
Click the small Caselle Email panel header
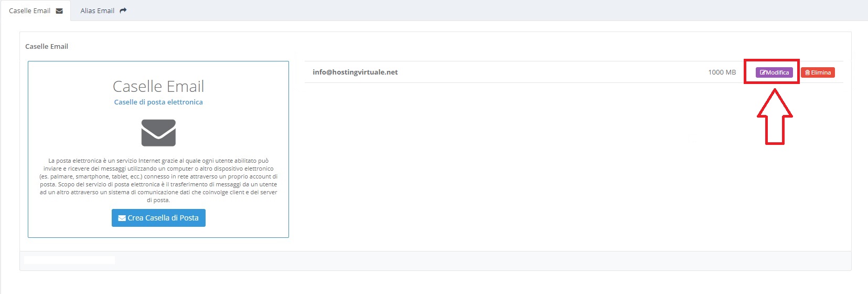point(47,46)
